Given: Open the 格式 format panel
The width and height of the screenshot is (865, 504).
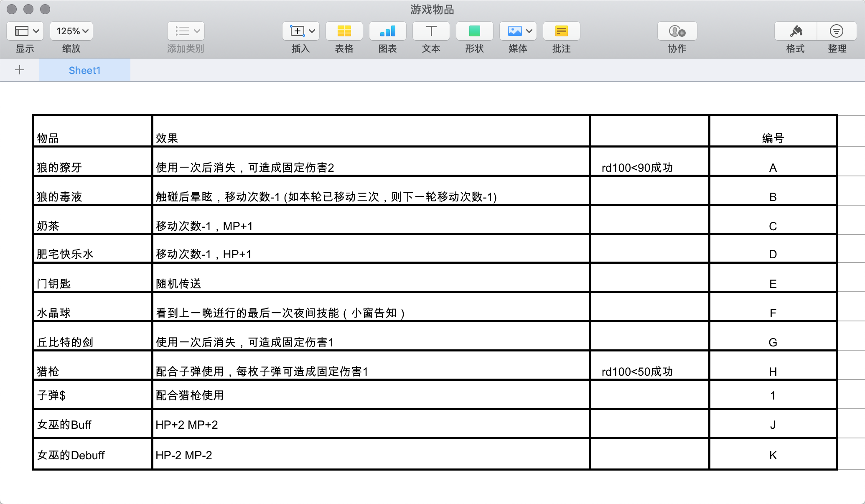Looking at the screenshot, I should click(x=796, y=31).
